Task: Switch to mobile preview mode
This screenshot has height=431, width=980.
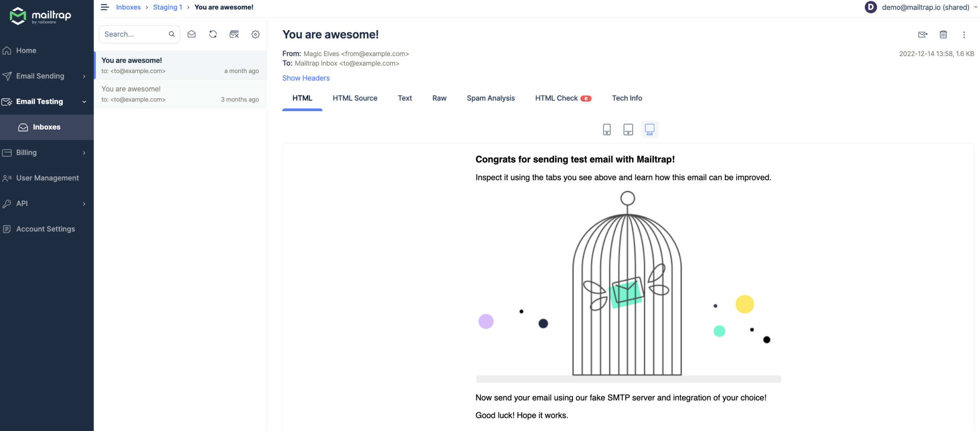Action: click(607, 130)
